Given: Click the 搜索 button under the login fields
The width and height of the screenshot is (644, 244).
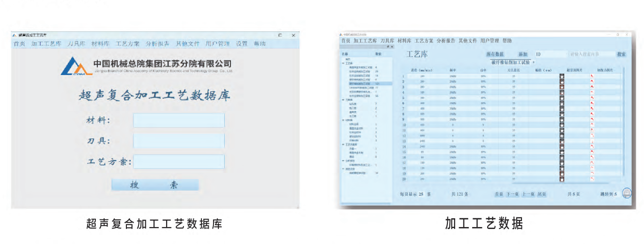Looking at the screenshot, I should pos(155,185).
